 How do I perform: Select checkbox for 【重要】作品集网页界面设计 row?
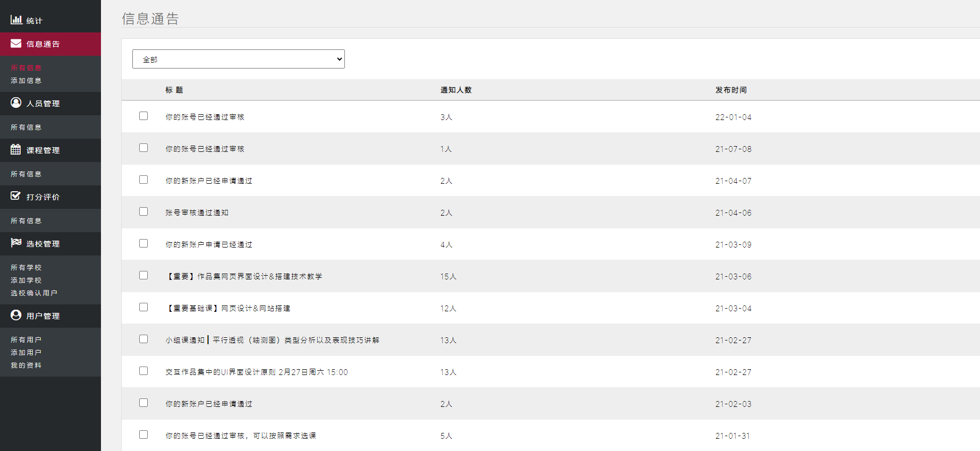[143, 275]
